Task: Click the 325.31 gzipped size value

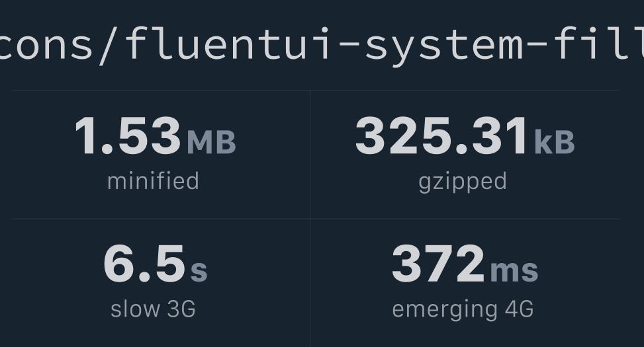Action: coord(442,136)
